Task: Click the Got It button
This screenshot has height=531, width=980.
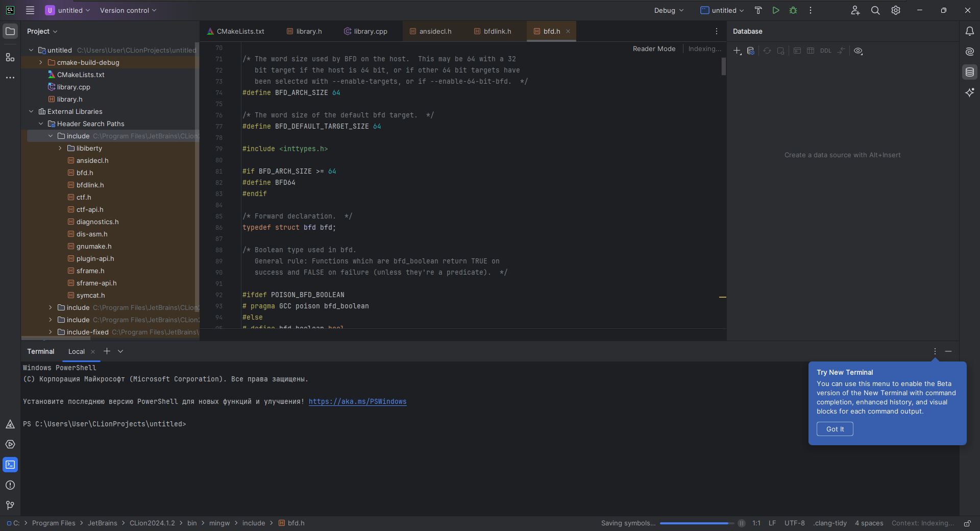Action: tap(835, 429)
